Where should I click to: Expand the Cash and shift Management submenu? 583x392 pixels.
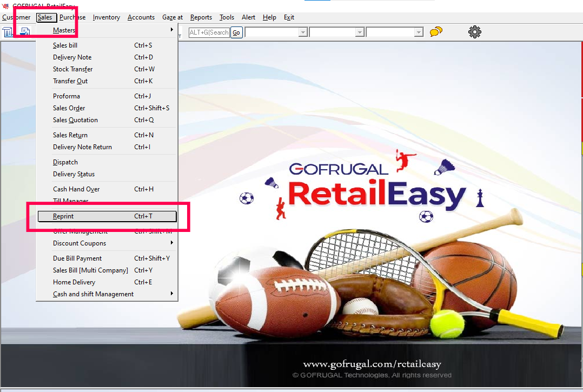click(107, 294)
